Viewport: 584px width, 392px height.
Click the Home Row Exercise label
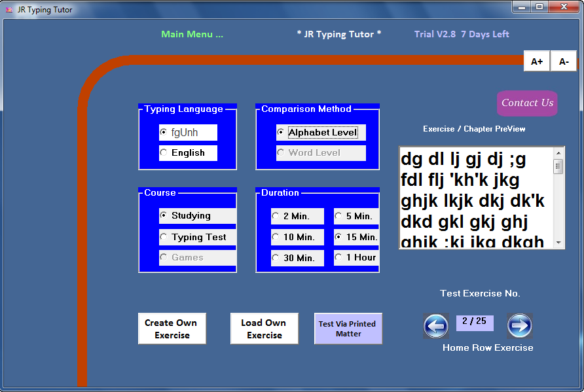point(488,347)
